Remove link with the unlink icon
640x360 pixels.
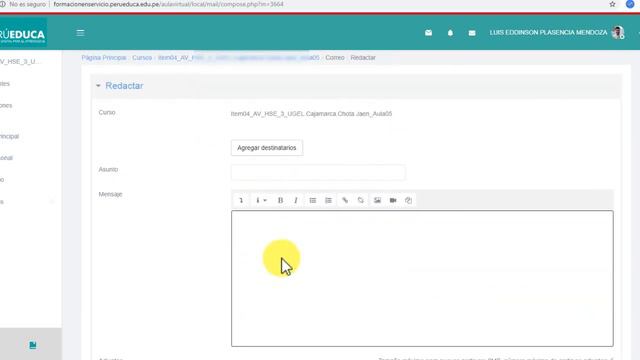pos(360,200)
